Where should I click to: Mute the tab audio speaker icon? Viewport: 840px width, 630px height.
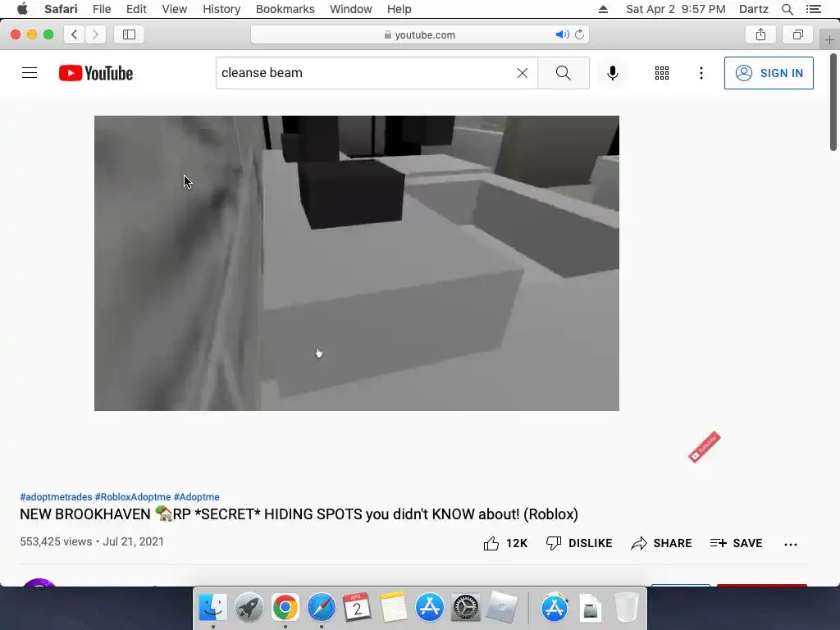pyautogui.click(x=561, y=34)
